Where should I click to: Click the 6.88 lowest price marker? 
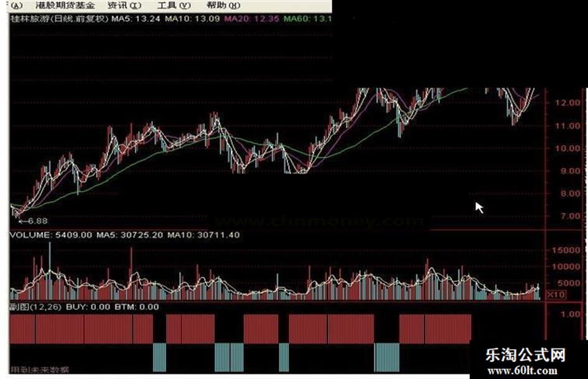click(x=33, y=221)
